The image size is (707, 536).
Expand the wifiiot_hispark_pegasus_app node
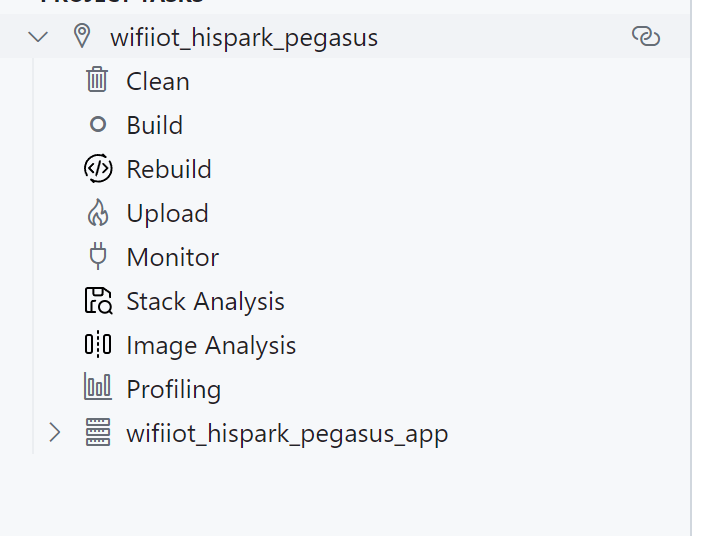pos(55,432)
